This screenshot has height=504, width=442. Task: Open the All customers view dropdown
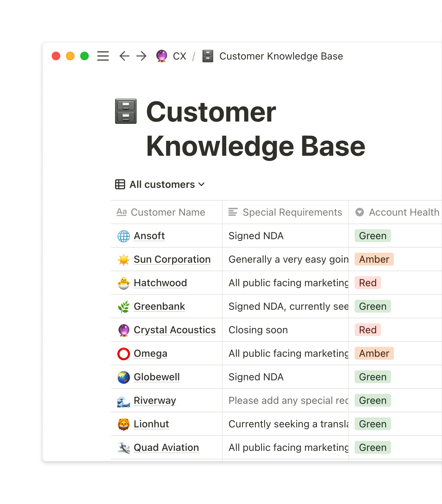[201, 185]
